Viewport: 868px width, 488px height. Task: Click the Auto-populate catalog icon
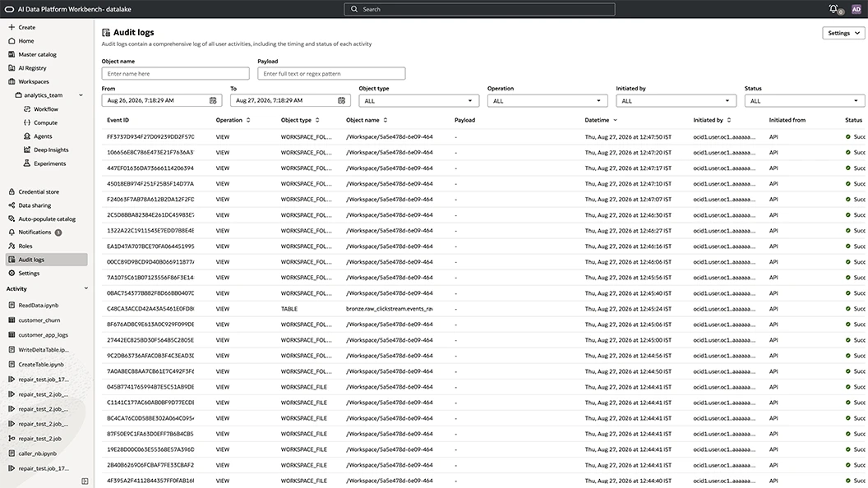[12, 219]
